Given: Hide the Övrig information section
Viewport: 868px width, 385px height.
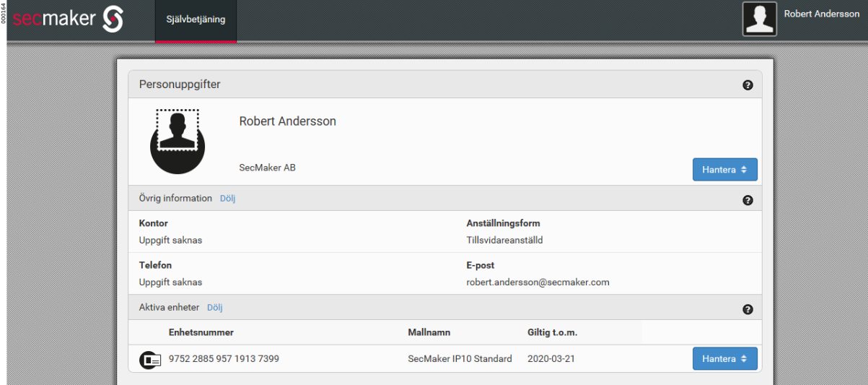Looking at the screenshot, I should coord(228,199).
